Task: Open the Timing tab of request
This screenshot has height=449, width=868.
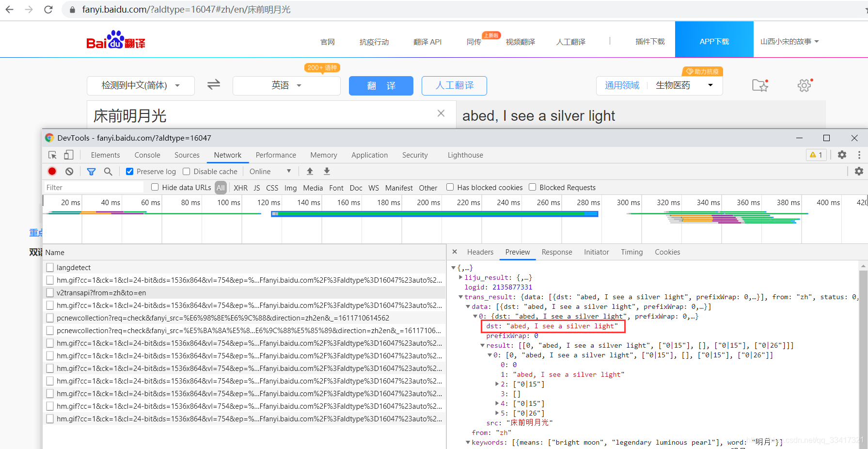Action: [x=632, y=252]
